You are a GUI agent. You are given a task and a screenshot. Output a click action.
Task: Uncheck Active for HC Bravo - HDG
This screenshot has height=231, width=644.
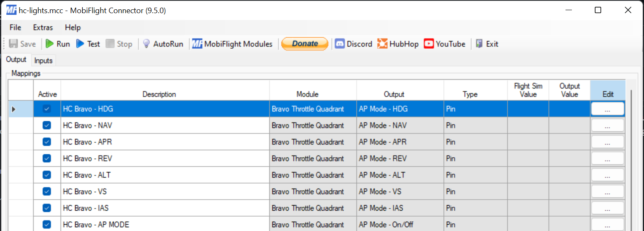pos(47,109)
